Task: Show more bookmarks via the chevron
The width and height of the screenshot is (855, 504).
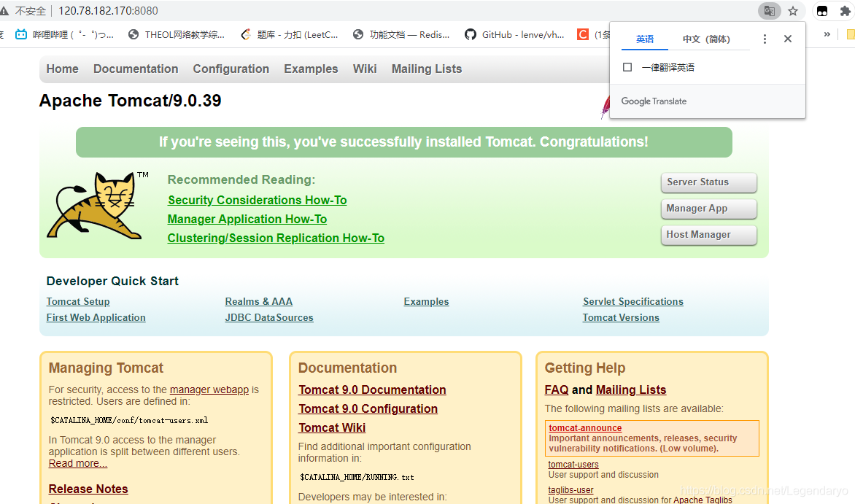Action: [827, 34]
